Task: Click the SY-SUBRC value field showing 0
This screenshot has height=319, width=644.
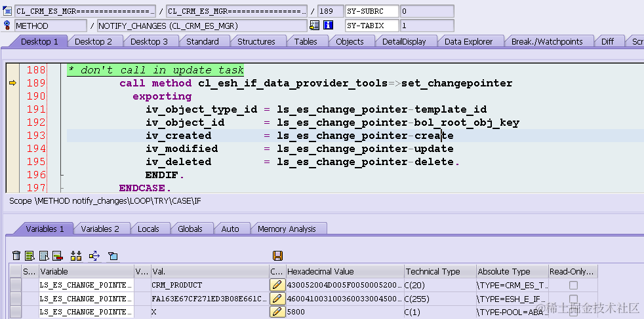Action: 427,11
